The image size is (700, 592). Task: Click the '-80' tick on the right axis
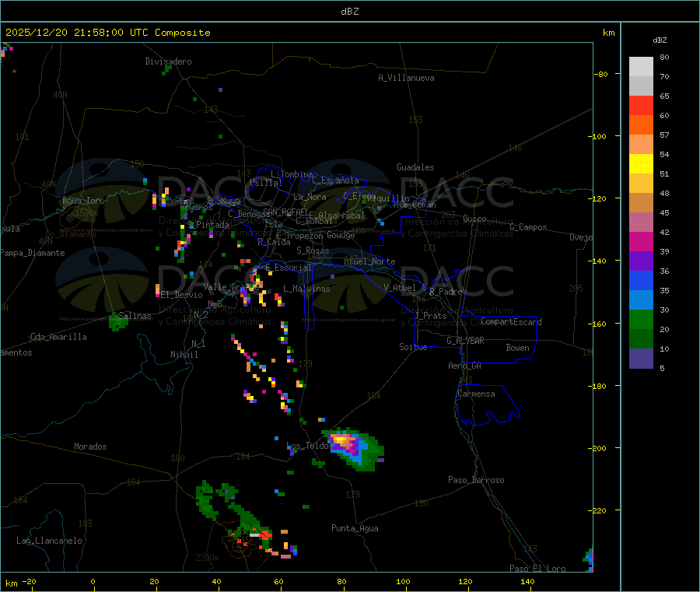tap(601, 74)
